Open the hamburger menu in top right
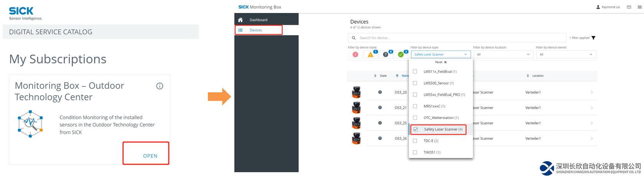The height and width of the screenshot is (176, 644). coord(639,7)
